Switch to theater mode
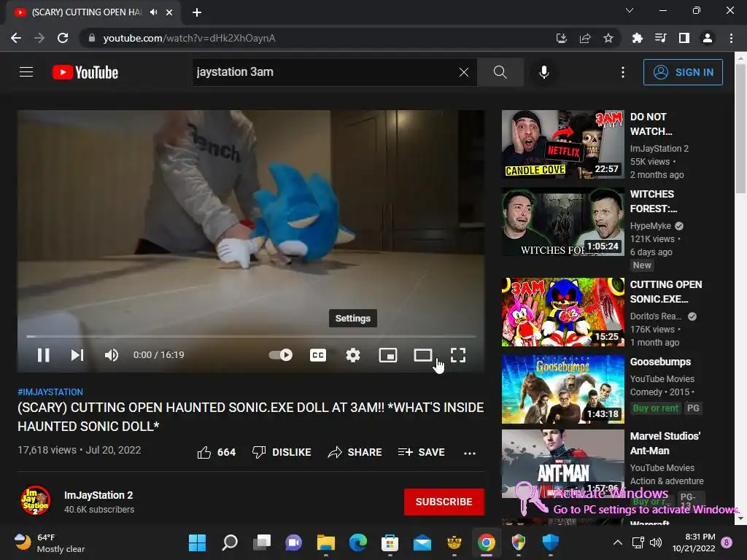Image resolution: width=747 pixels, height=560 pixels. pyautogui.click(x=422, y=355)
